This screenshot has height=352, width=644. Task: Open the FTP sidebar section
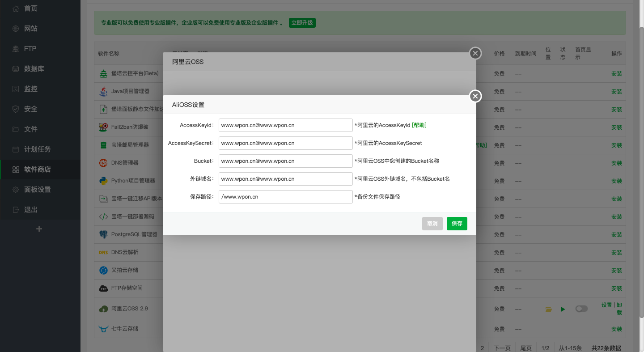40,49
